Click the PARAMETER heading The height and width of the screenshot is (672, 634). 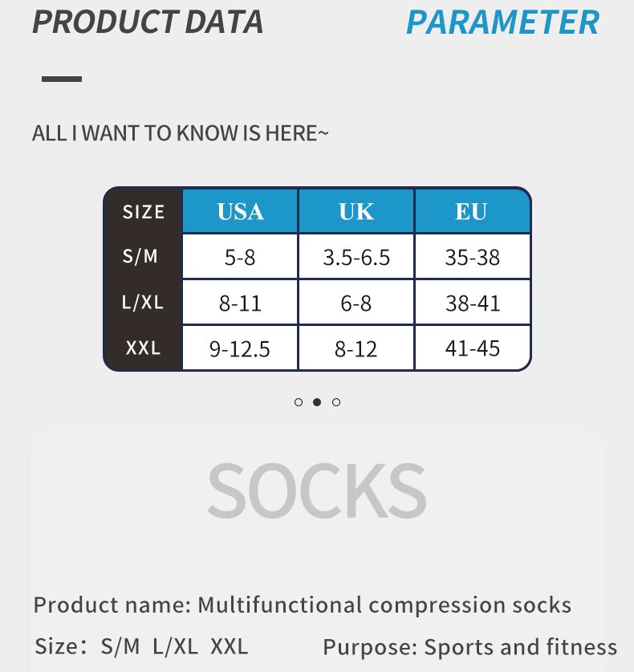click(x=502, y=22)
